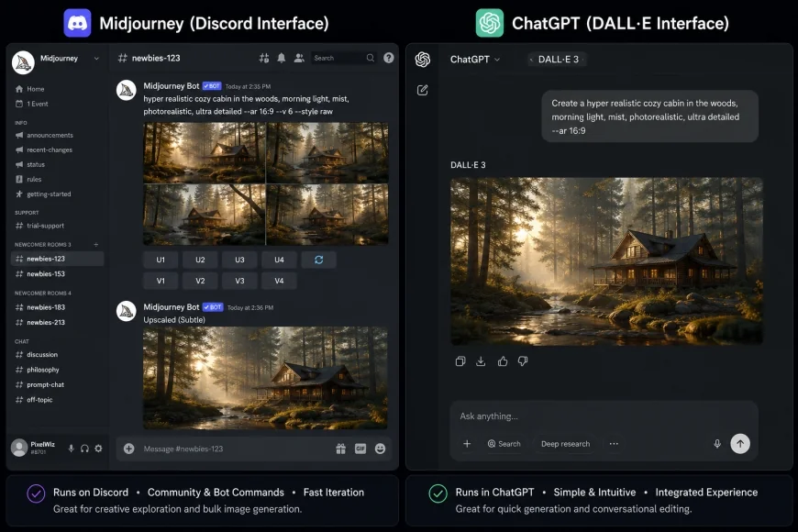Click the U4 upscale button
The width and height of the screenshot is (798, 532).
[x=280, y=260]
